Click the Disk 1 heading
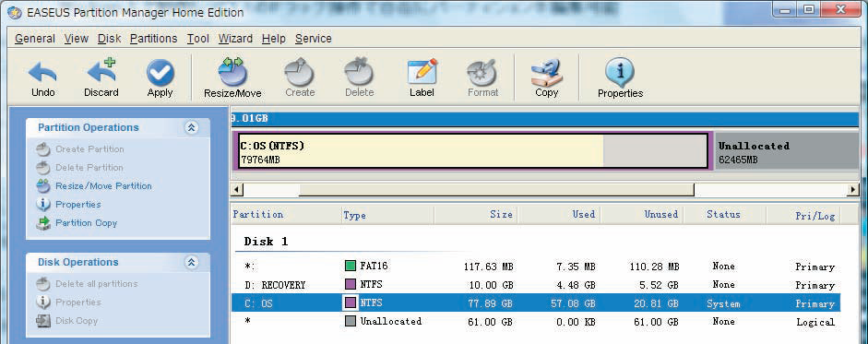Image resolution: width=868 pixels, height=344 pixels. pos(266,242)
